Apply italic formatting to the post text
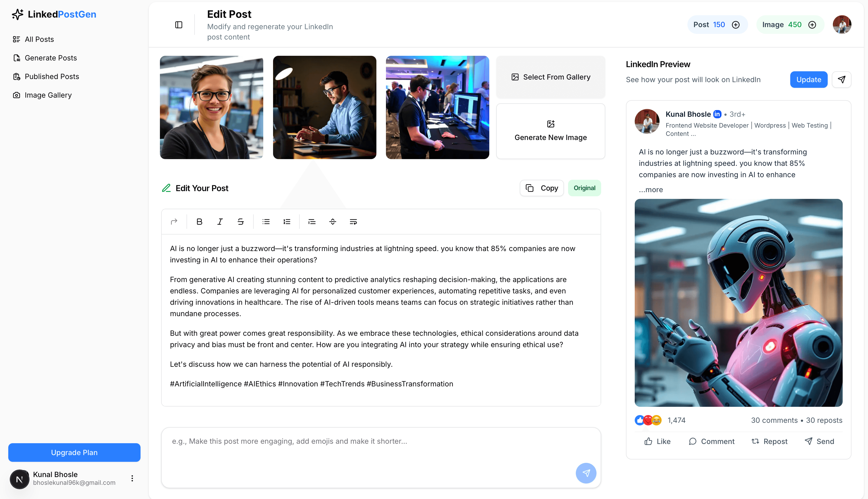 click(220, 221)
